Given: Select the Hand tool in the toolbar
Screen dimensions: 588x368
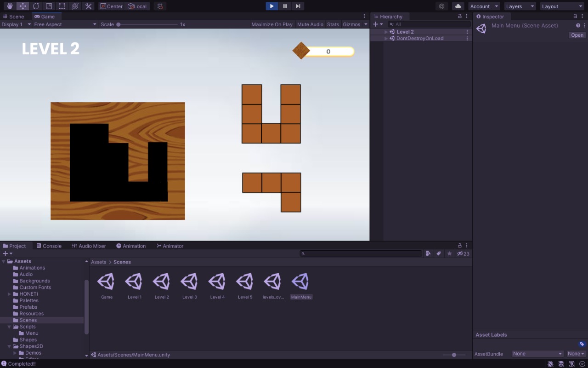Looking at the screenshot, I should (x=10, y=6).
